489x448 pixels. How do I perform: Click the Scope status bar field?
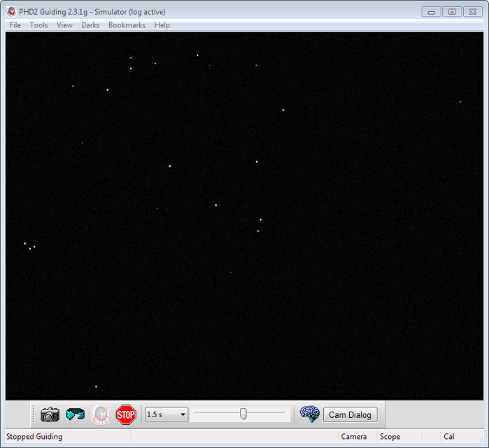pyautogui.click(x=390, y=437)
